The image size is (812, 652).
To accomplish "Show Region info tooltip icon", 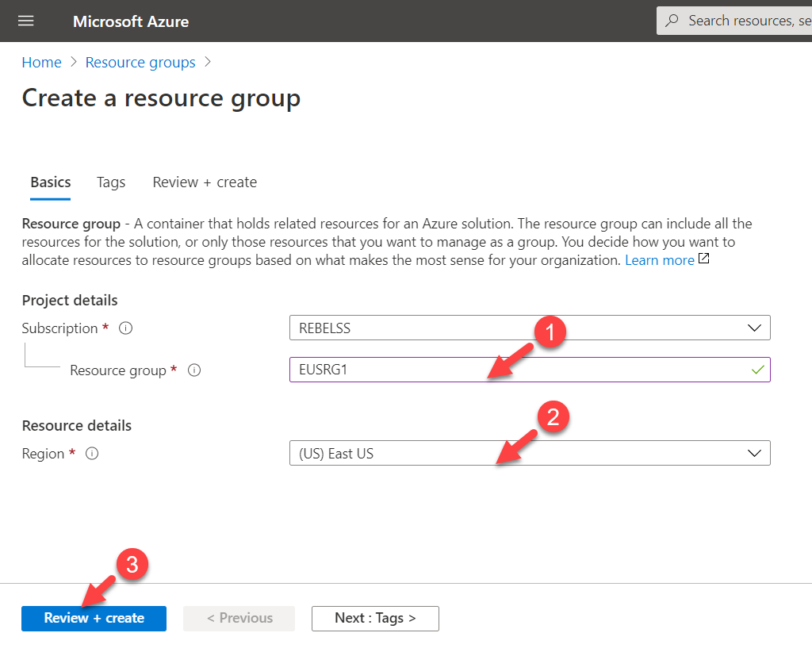I will pyautogui.click(x=92, y=454).
